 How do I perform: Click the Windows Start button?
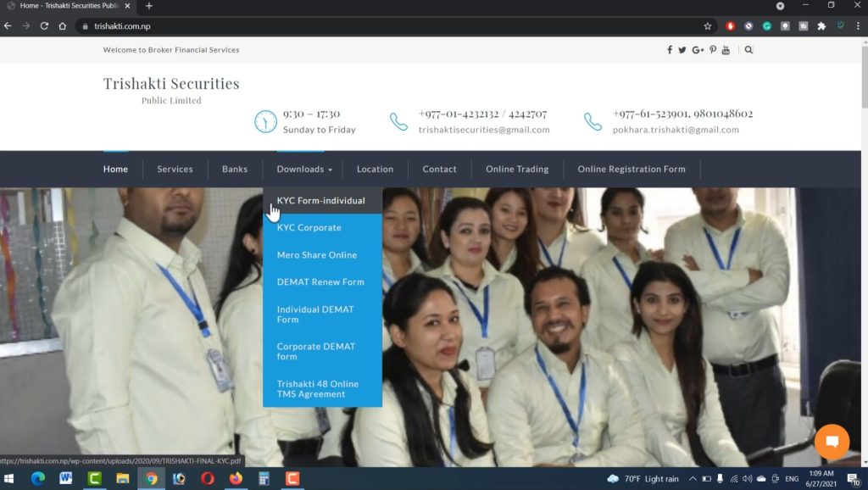tap(8, 478)
